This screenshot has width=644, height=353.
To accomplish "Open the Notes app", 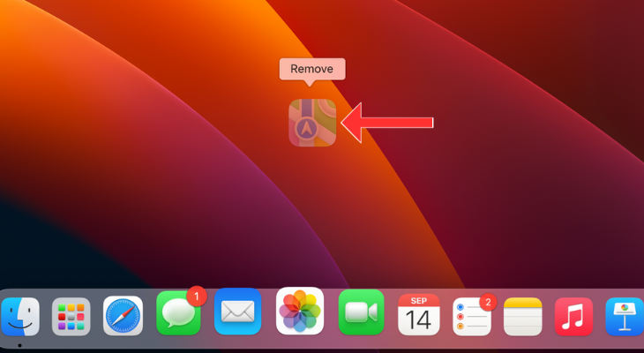I will (523, 317).
